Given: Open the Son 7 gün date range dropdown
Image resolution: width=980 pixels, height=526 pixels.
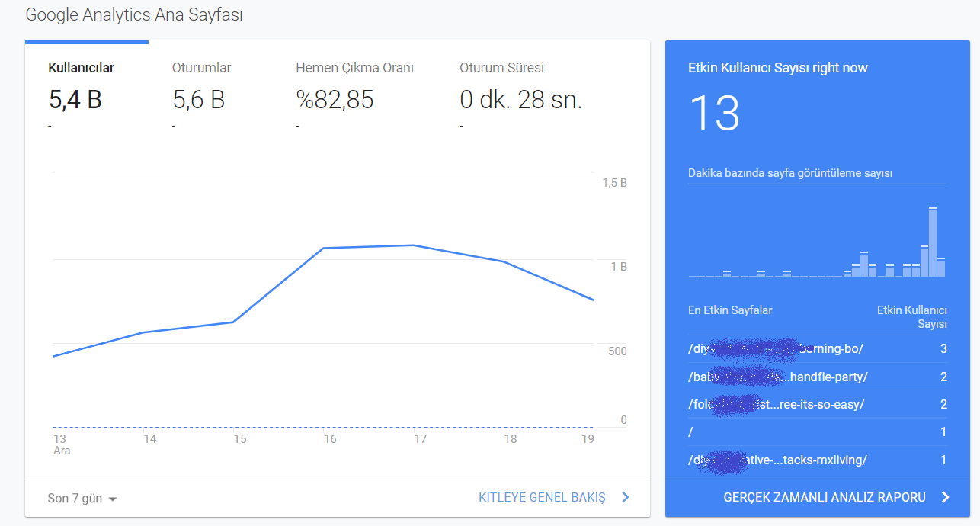Looking at the screenshot, I should point(82,499).
